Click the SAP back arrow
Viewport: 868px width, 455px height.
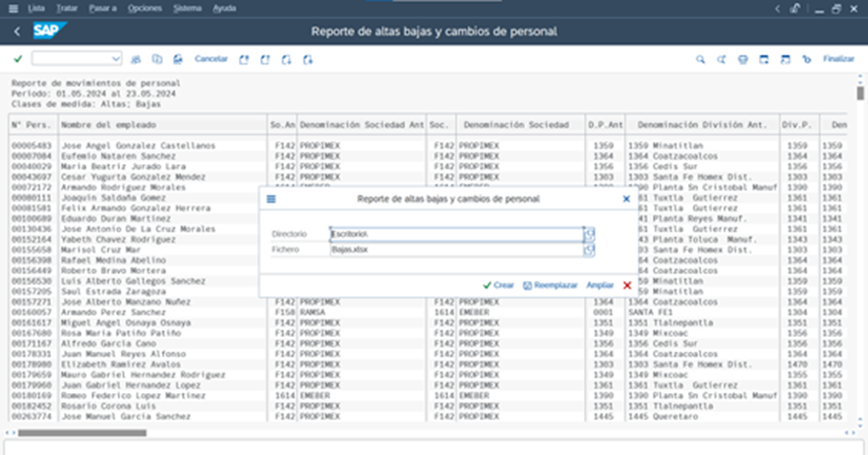(17, 31)
